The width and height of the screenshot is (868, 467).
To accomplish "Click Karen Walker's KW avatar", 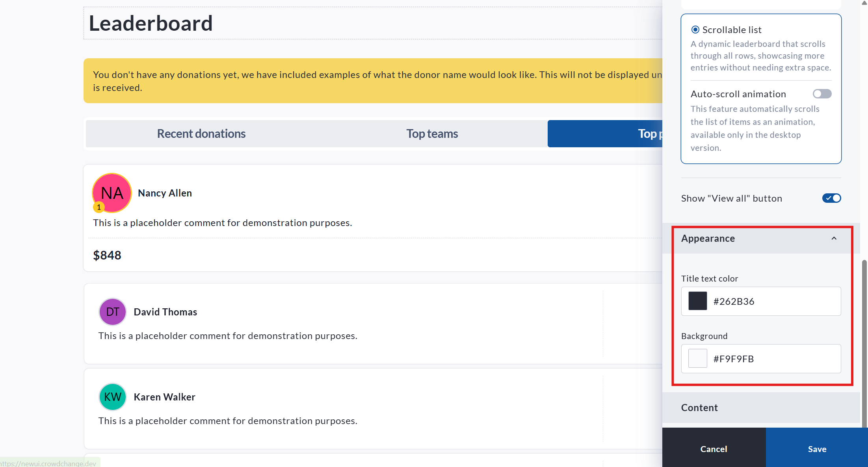I will pyautogui.click(x=113, y=397).
